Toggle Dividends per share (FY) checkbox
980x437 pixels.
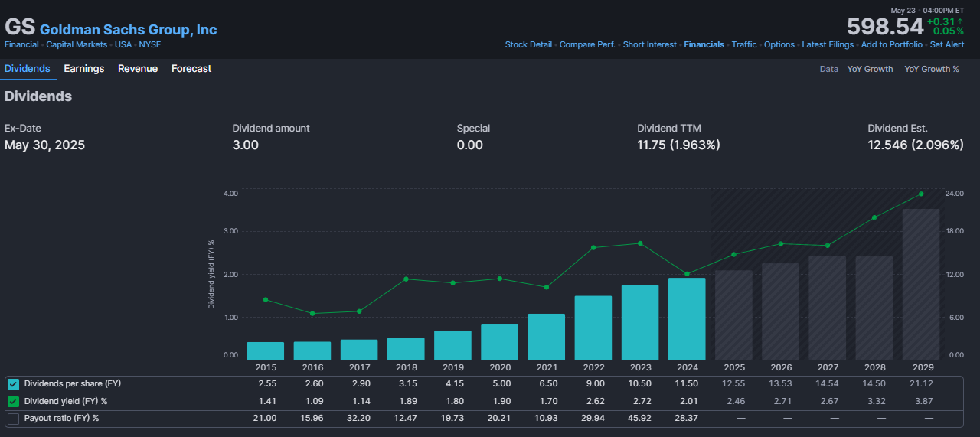click(x=13, y=383)
